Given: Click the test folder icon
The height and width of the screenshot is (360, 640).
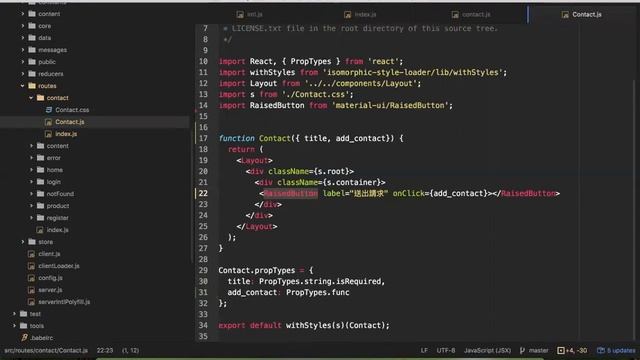Looking at the screenshot, I should point(23,314).
